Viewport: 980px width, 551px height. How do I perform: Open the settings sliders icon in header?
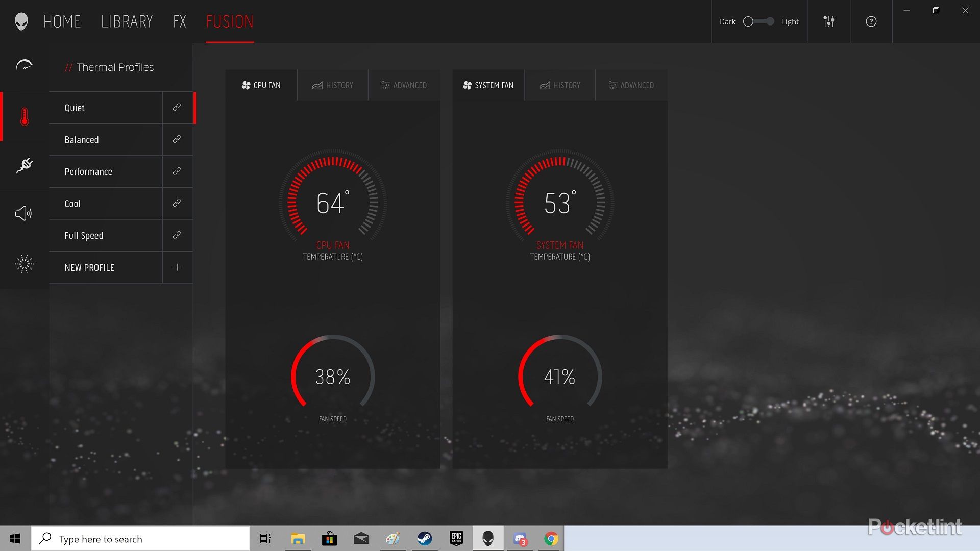[829, 21]
